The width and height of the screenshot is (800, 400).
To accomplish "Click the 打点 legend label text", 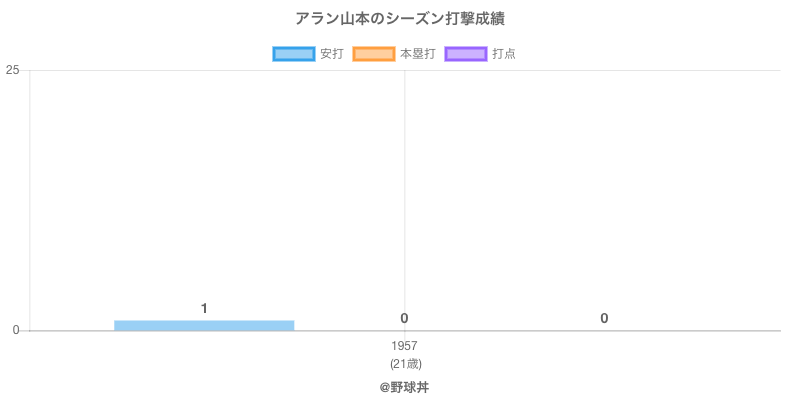I will click(x=504, y=54).
